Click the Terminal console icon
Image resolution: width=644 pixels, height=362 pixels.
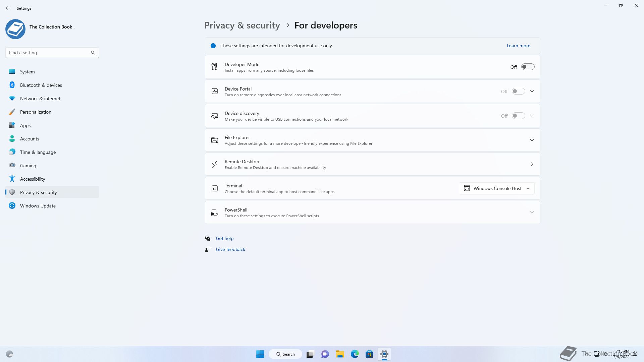coord(215,188)
